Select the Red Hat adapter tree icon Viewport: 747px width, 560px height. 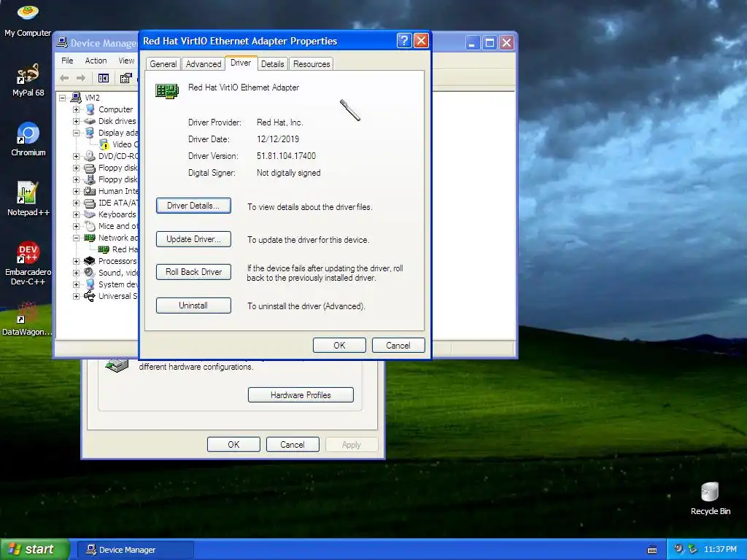pyautogui.click(x=104, y=249)
